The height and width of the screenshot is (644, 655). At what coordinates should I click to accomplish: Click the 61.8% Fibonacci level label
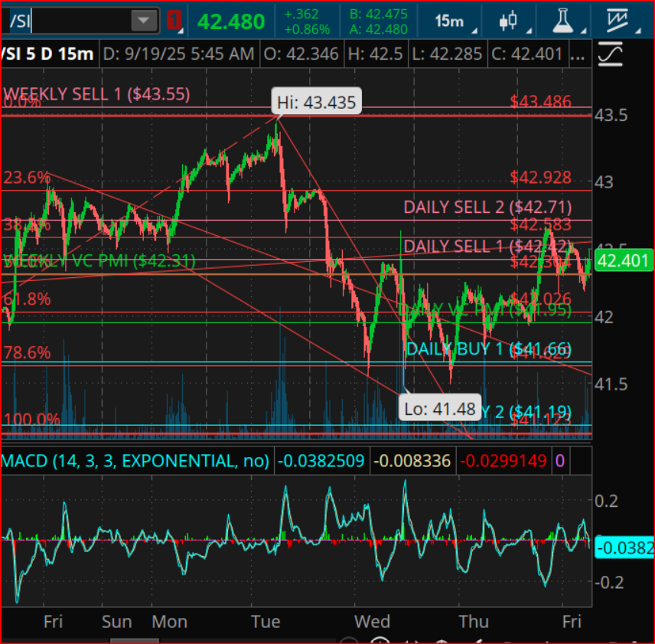pos(27,299)
